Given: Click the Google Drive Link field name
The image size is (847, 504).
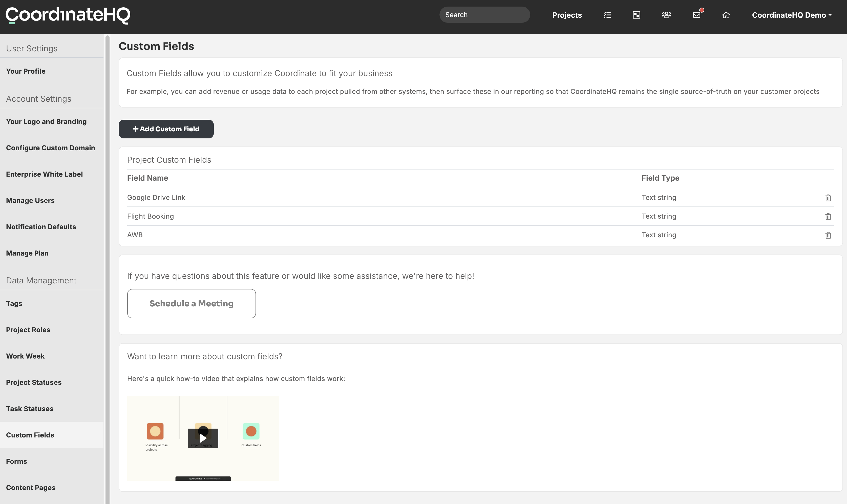Looking at the screenshot, I should 156,198.
